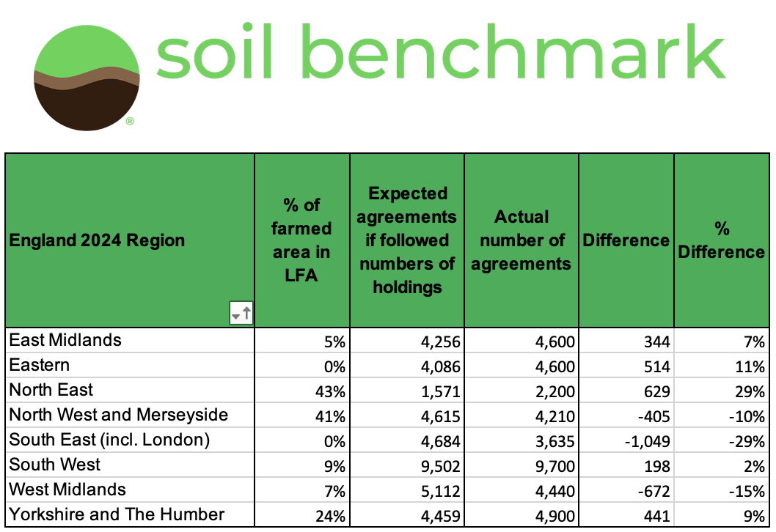This screenshot has width=776, height=532.
Task: Click the expected agreements value 4,615
Action: 407,415
